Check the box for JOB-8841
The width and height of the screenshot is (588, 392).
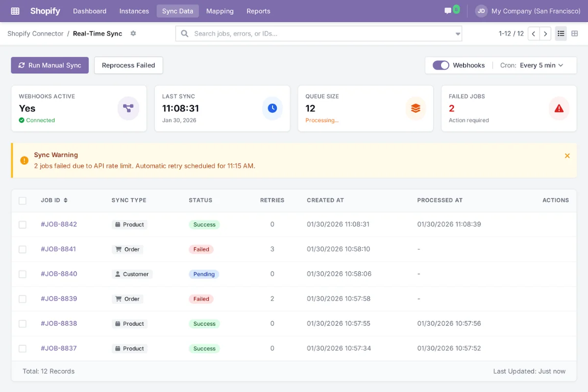pos(23,249)
